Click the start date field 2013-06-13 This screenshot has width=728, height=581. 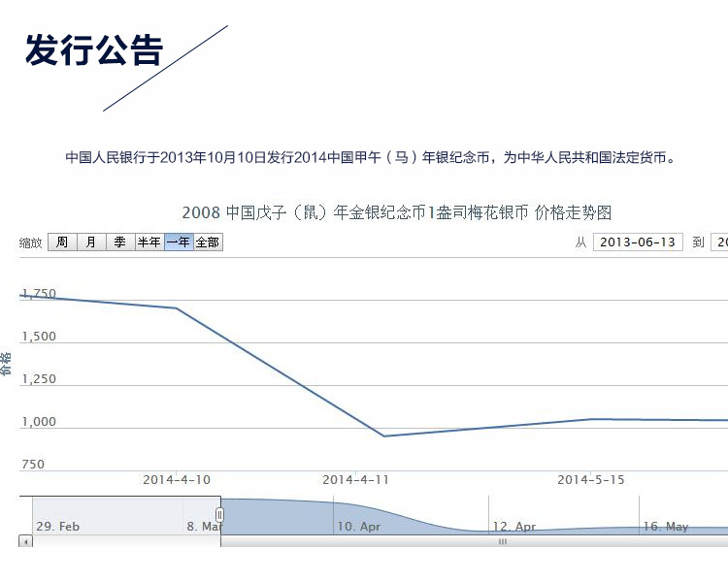point(638,242)
